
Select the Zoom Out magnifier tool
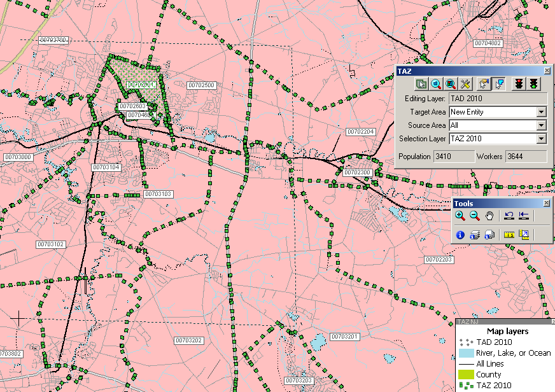point(474,216)
